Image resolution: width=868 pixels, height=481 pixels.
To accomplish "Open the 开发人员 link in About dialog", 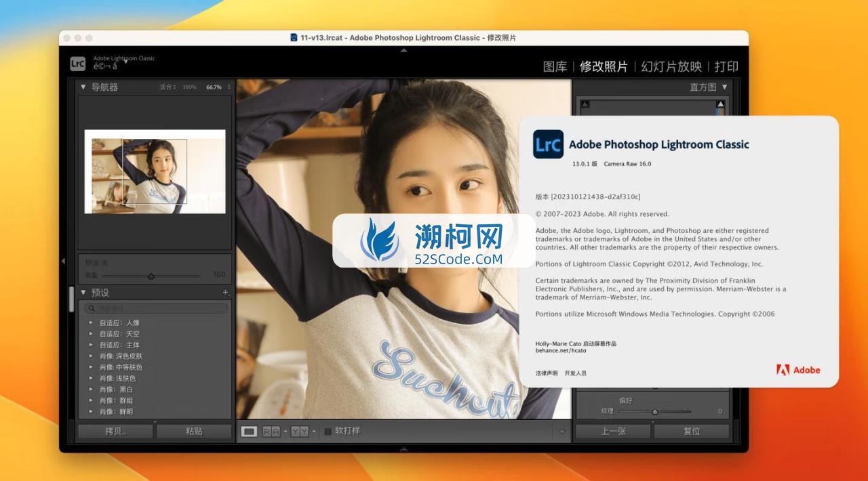I will (575, 373).
